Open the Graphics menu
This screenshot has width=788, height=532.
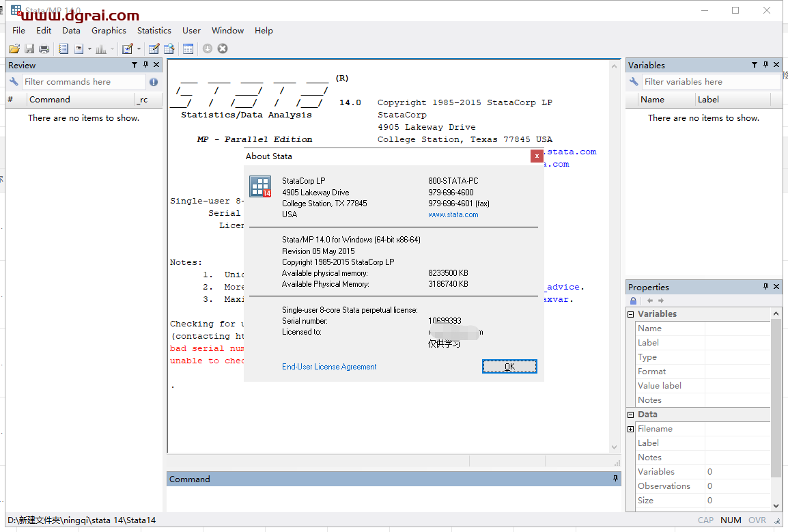(109, 30)
